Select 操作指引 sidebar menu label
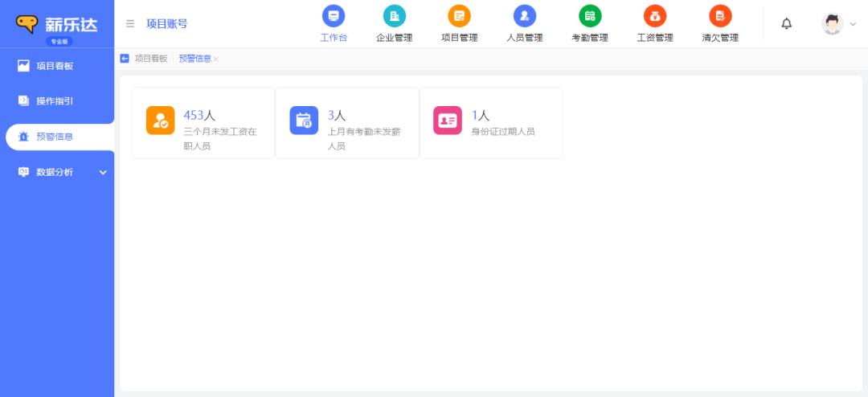This screenshot has height=397, width=868. [x=55, y=101]
